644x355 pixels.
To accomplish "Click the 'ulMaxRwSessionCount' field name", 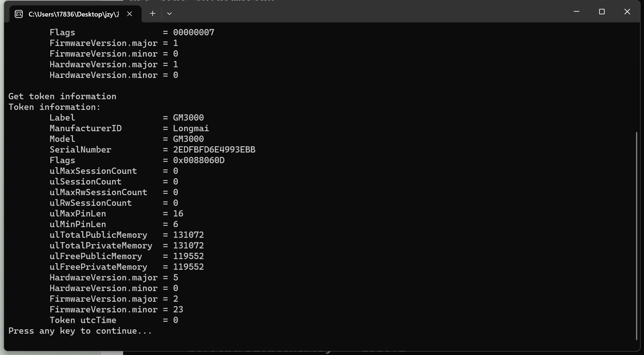I will [x=99, y=192].
